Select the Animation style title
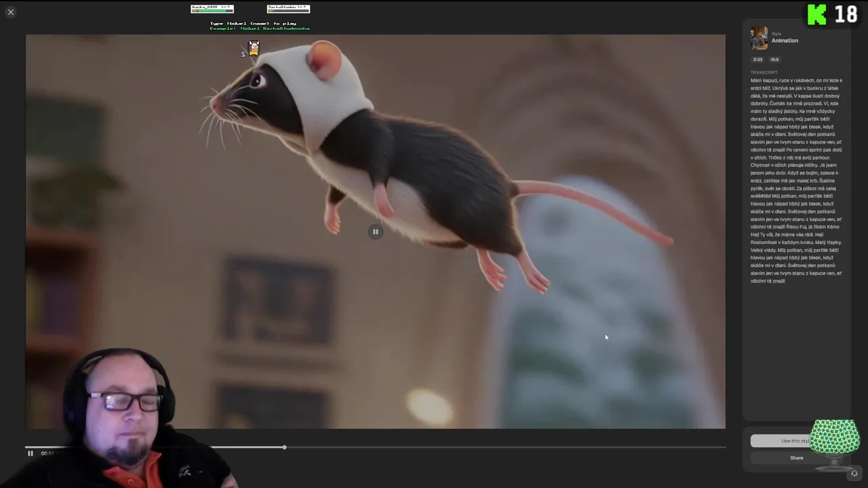Image resolution: width=868 pixels, height=488 pixels. (x=785, y=41)
